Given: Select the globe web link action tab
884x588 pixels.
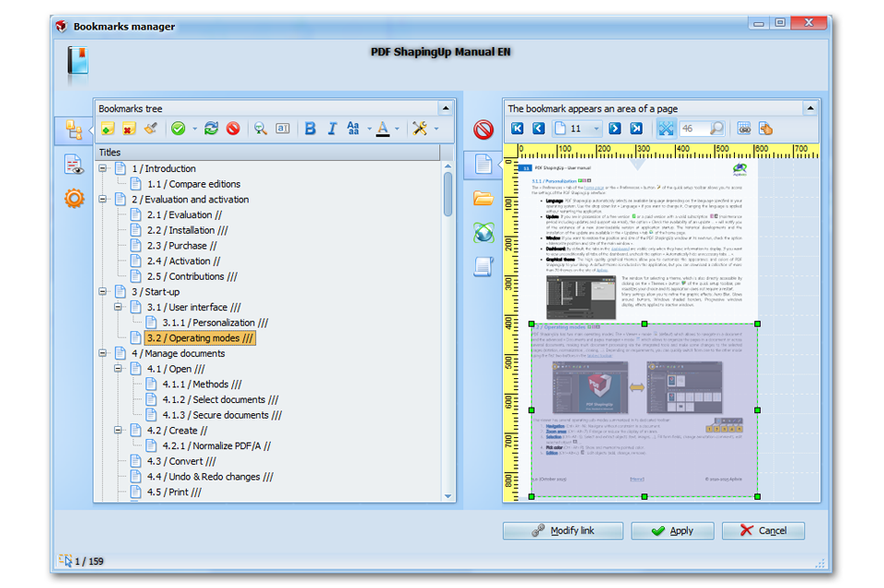Looking at the screenshot, I should 483,232.
